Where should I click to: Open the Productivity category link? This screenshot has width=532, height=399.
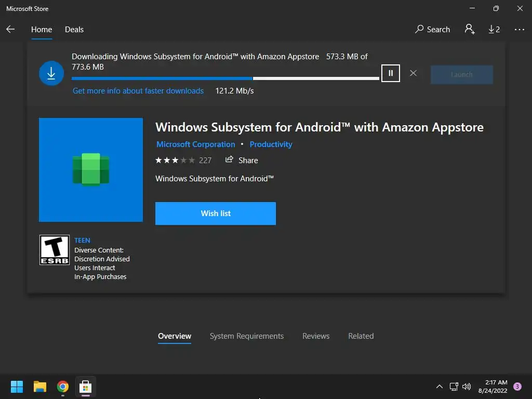(x=271, y=144)
